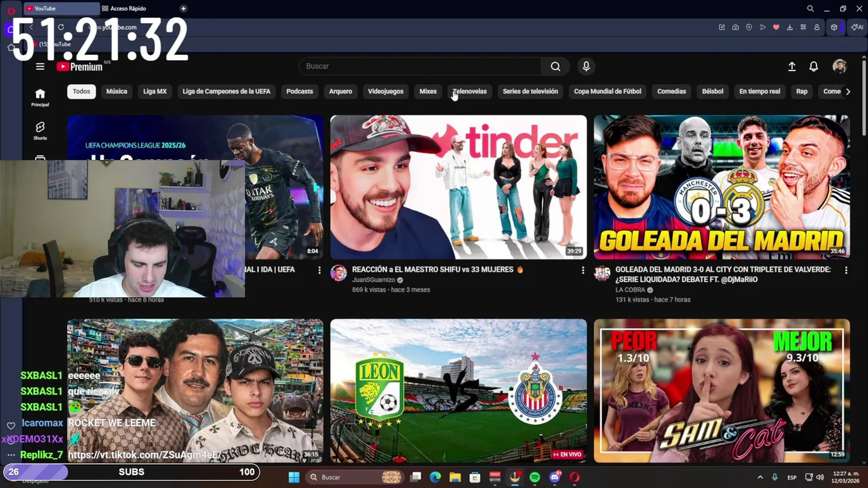
Task: Open the tinder reaction video thumbnail
Action: pos(458,187)
